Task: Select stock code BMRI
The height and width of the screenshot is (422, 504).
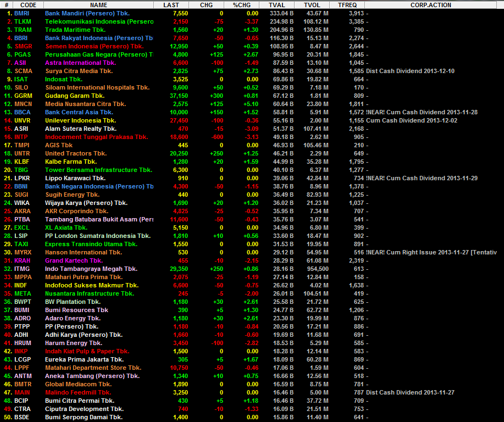Action: pyautogui.click(x=21, y=14)
